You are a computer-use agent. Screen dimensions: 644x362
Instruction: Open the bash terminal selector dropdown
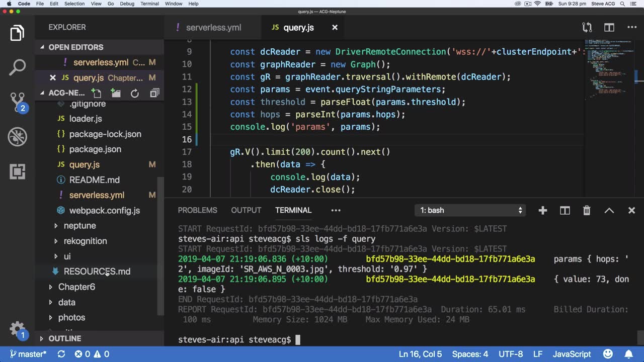click(471, 210)
